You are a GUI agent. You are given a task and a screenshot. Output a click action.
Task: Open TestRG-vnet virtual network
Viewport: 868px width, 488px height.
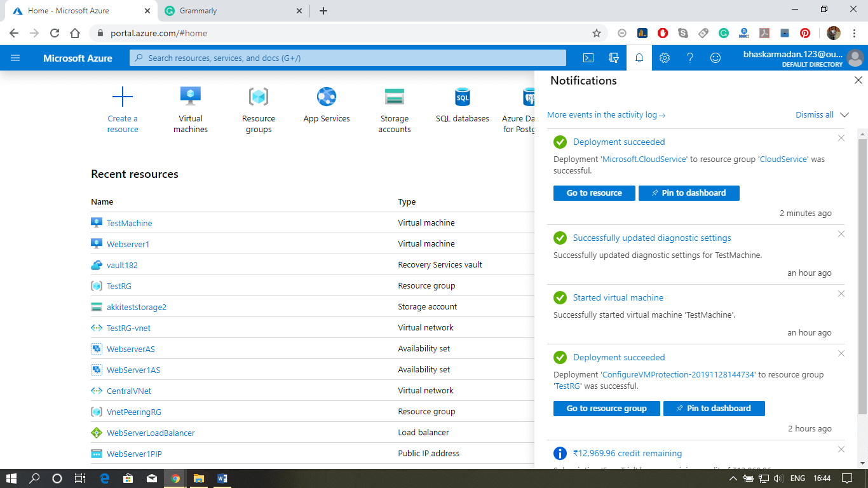tap(128, 328)
